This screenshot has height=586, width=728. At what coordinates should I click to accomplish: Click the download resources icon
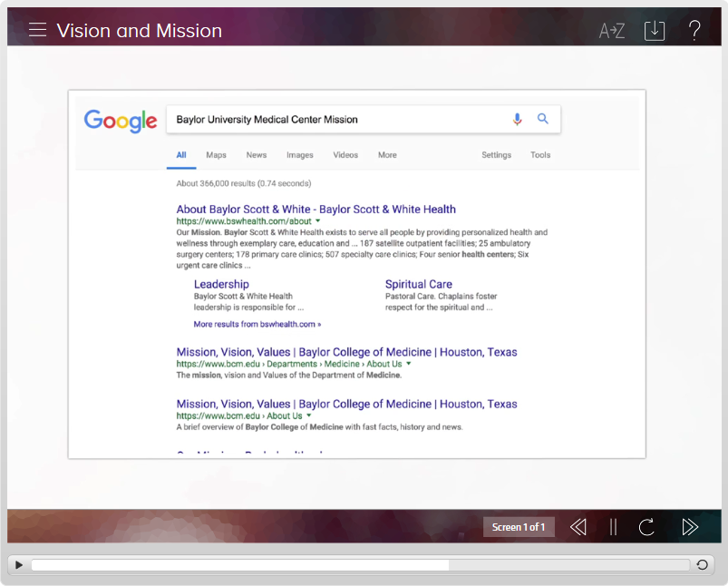[x=655, y=31]
